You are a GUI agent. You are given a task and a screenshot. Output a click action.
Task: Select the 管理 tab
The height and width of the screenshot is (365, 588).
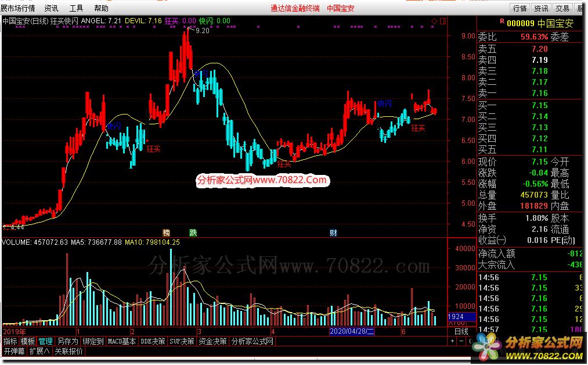coord(45,341)
